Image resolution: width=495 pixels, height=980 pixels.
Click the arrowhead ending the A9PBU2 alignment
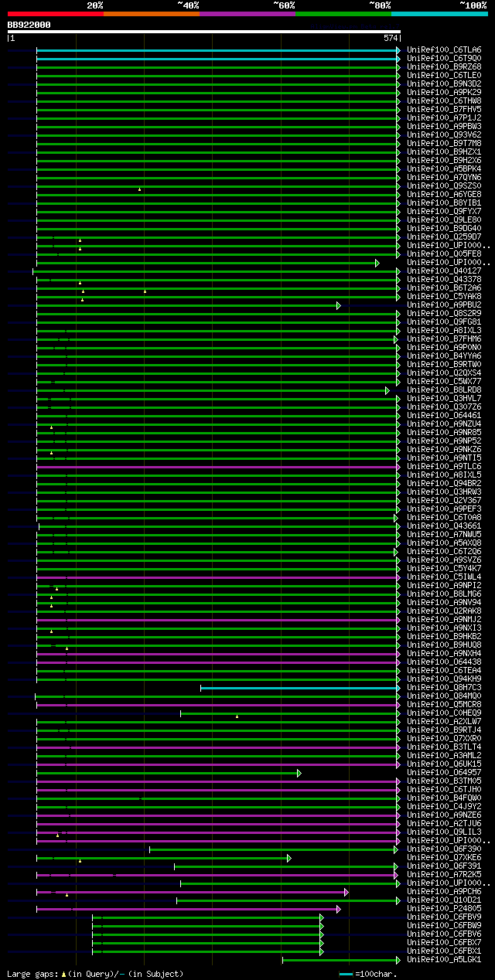point(339,305)
